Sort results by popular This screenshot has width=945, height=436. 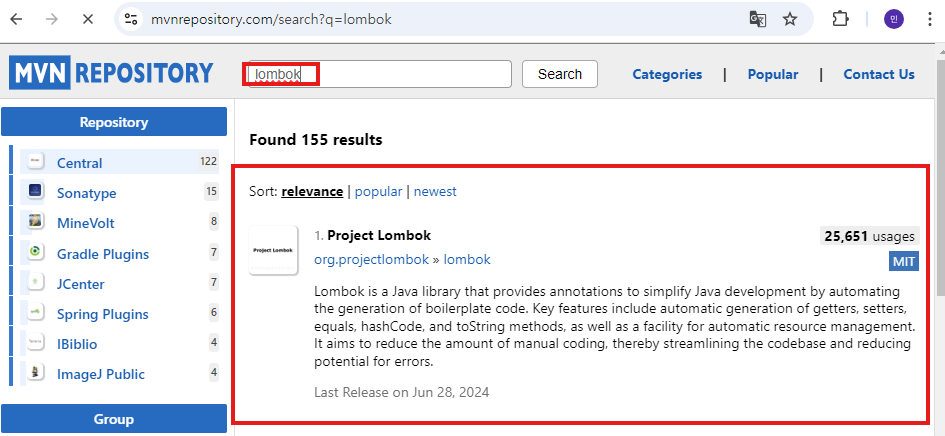click(378, 192)
